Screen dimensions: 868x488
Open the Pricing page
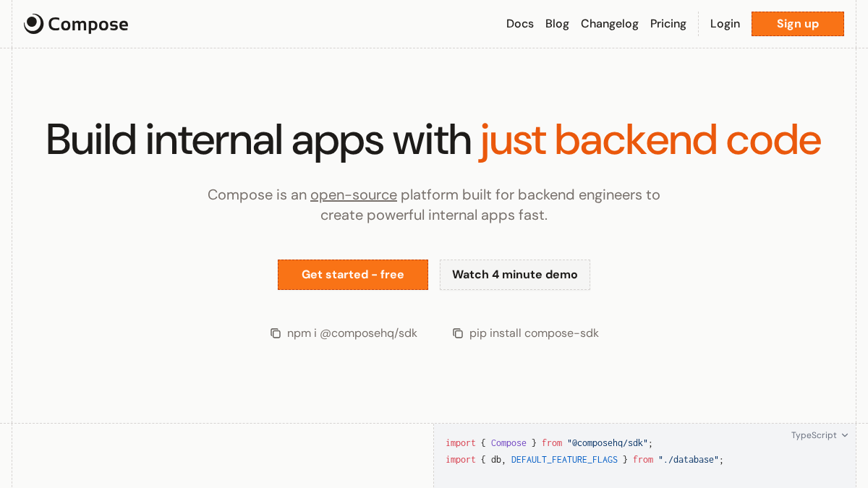click(x=668, y=24)
